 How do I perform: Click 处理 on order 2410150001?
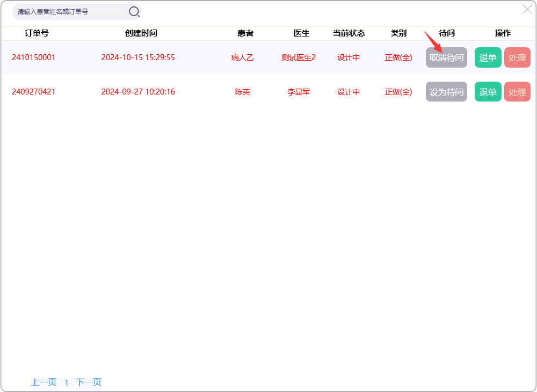point(517,57)
